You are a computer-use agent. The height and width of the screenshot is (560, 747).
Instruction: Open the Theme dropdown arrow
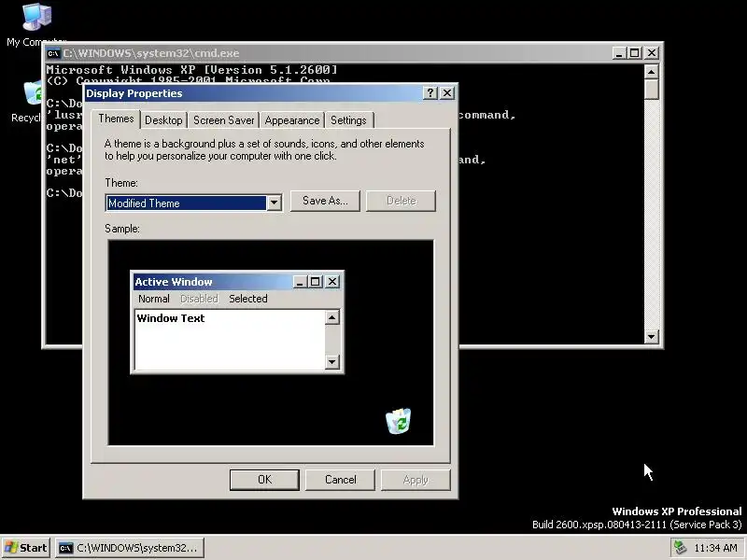[x=274, y=203]
